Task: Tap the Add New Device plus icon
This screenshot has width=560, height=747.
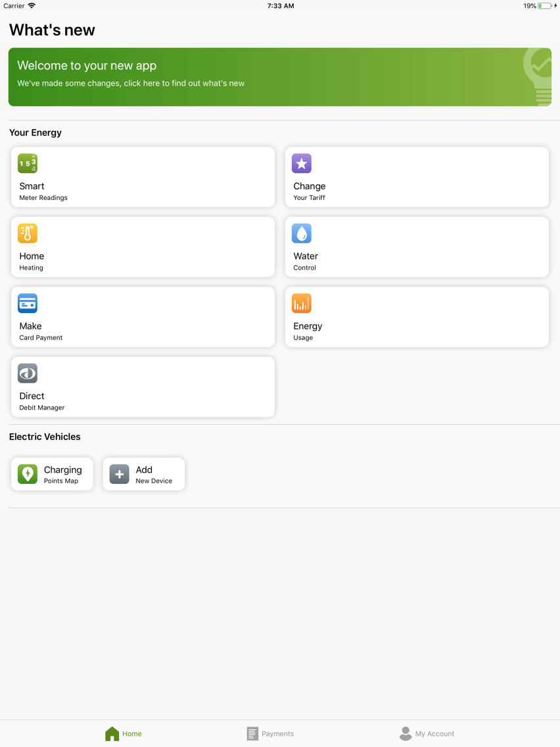Action: tap(118, 473)
